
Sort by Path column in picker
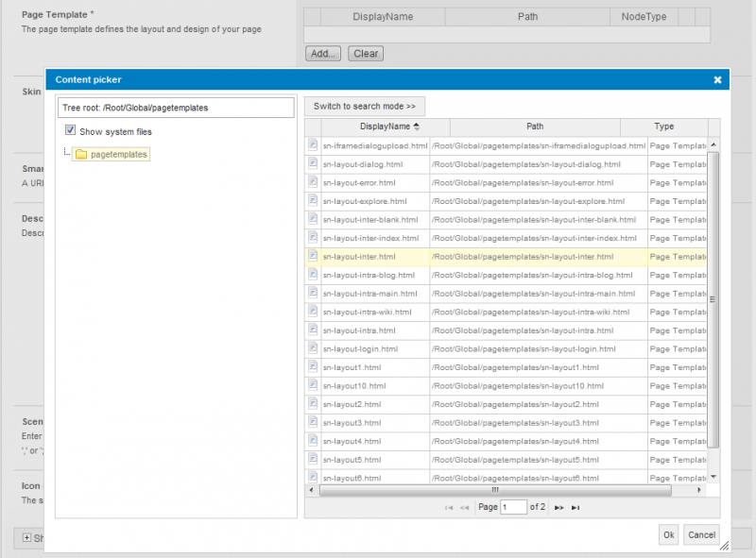click(535, 127)
